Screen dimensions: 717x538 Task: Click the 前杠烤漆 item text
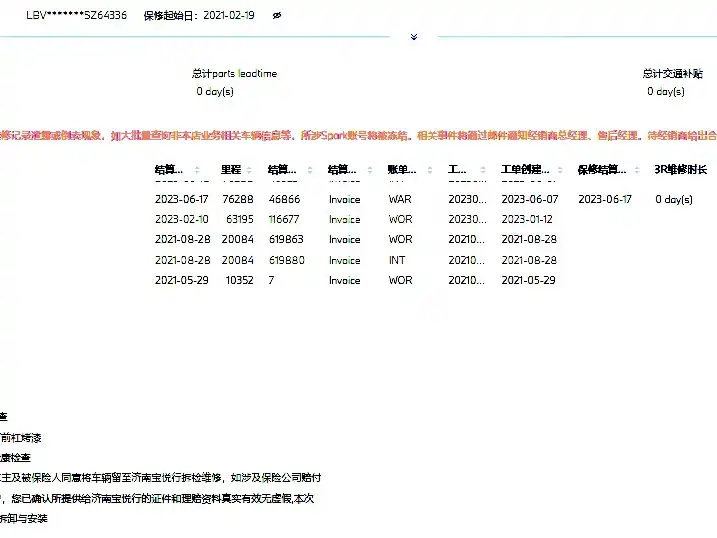pos(21,438)
